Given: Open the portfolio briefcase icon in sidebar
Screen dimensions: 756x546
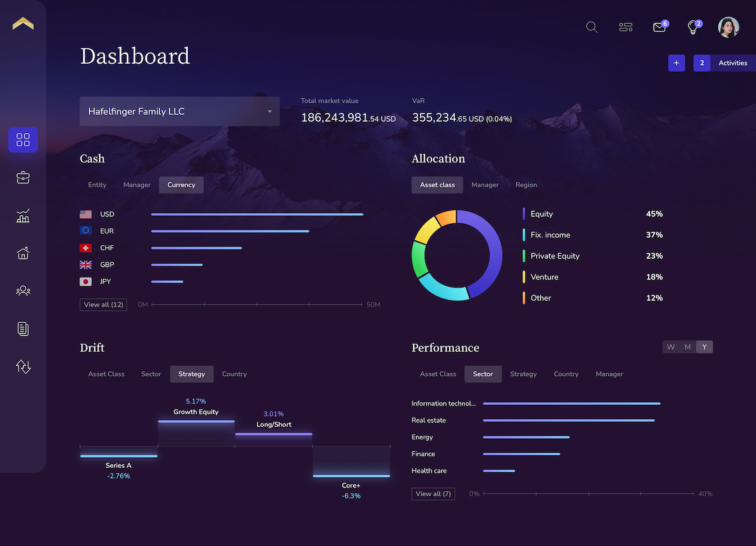Looking at the screenshot, I should click(23, 177).
